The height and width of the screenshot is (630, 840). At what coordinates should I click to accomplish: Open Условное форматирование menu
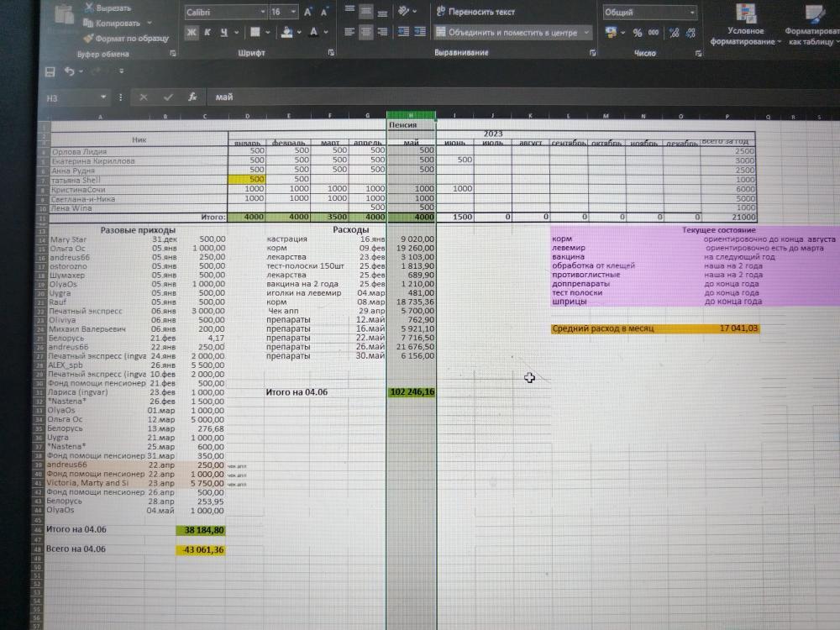(745, 24)
